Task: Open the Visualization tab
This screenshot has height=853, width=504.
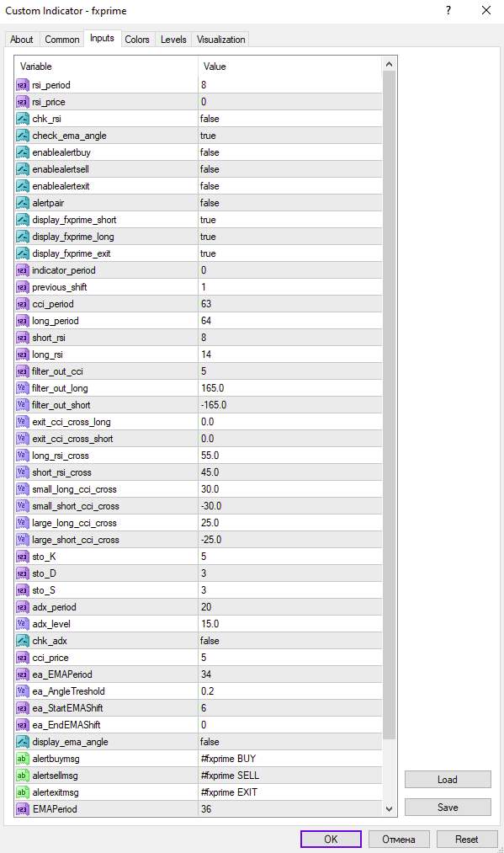Action: coord(220,40)
